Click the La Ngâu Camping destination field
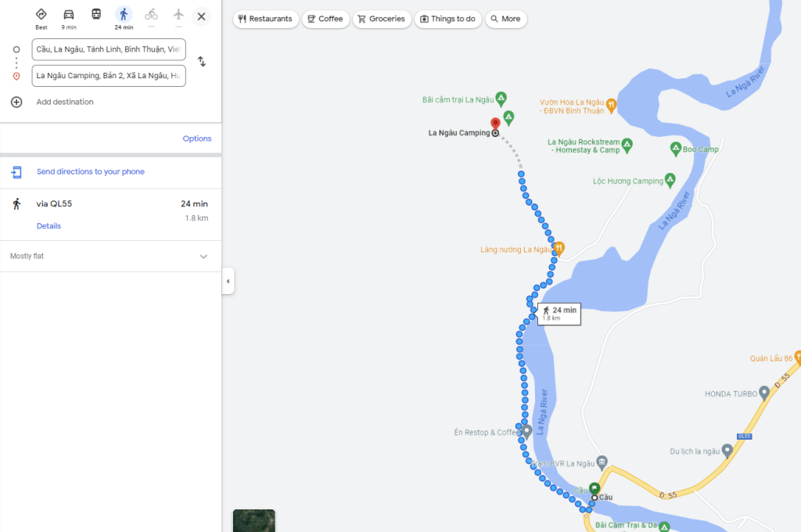Viewport: 801px width, 532px height. coord(109,76)
